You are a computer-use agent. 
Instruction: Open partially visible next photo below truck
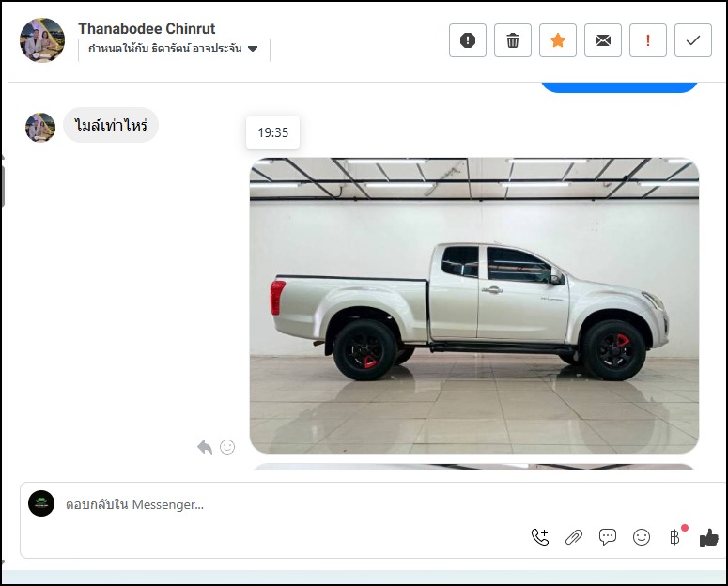tap(474, 467)
